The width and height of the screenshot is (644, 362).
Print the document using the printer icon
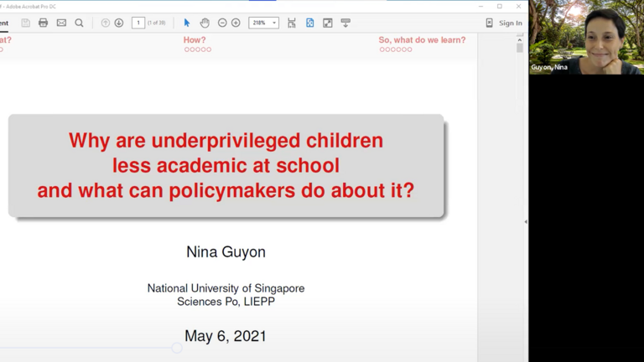tap(44, 23)
